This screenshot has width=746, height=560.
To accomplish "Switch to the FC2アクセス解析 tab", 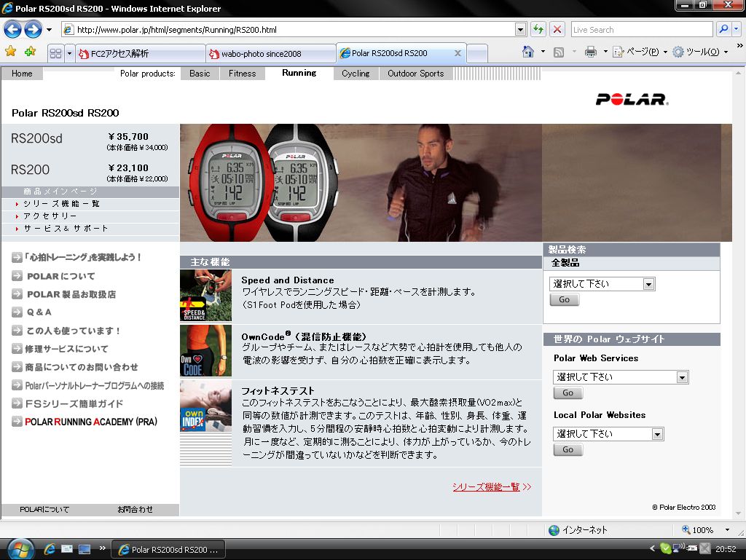I will [x=141, y=53].
